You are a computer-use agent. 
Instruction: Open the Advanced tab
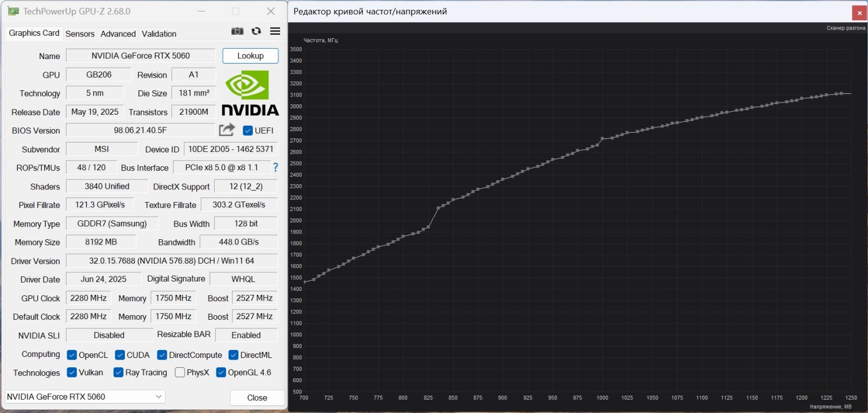click(x=118, y=34)
